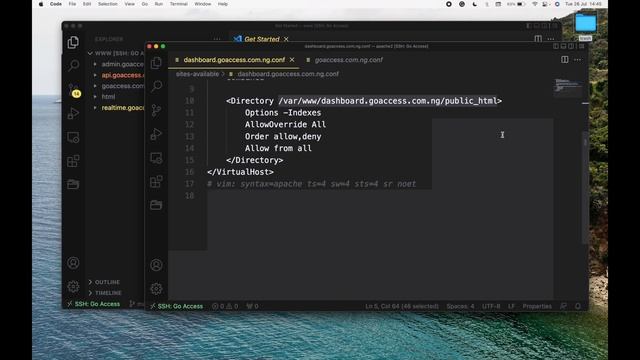Image resolution: width=640 pixels, height=360 pixels.
Task: Click SSH: Go Access in back status bar
Action: (x=94, y=304)
